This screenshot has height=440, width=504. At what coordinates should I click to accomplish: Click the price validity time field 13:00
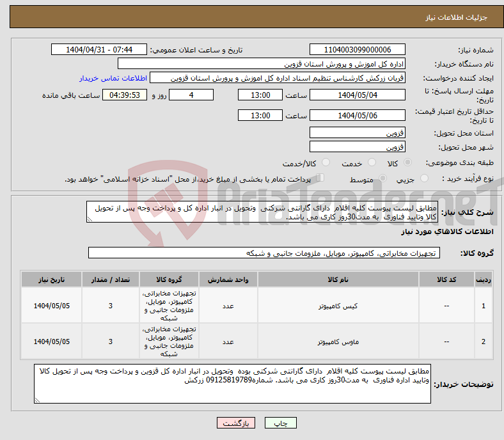[x=260, y=115]
